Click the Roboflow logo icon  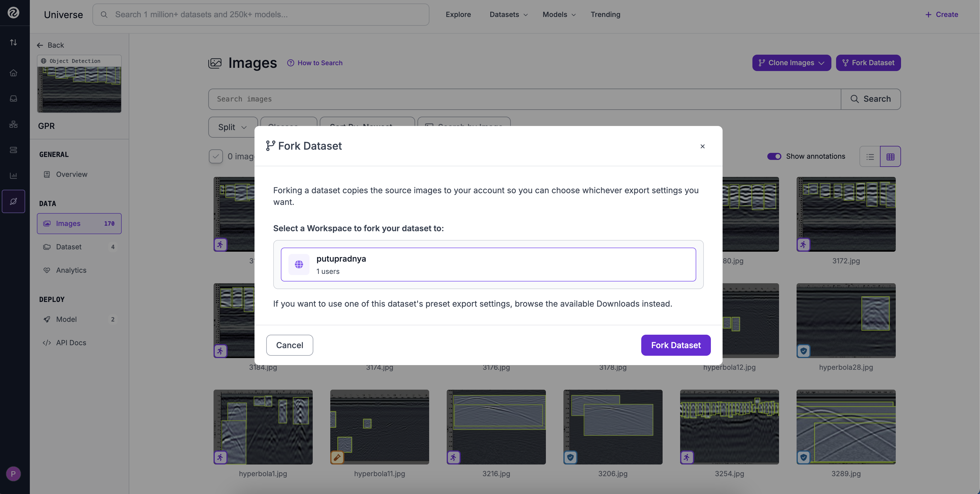13,13
